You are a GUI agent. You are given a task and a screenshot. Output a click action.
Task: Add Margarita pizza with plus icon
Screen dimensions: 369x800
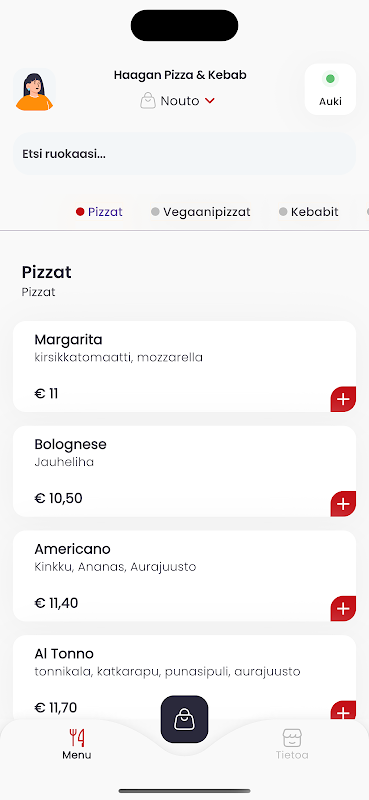click(x=343, y=399)
